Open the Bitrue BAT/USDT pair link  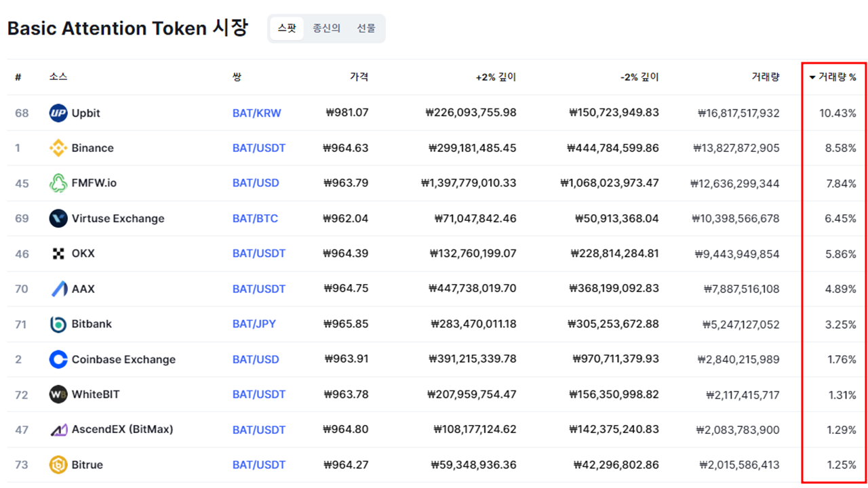coord(259,465)
